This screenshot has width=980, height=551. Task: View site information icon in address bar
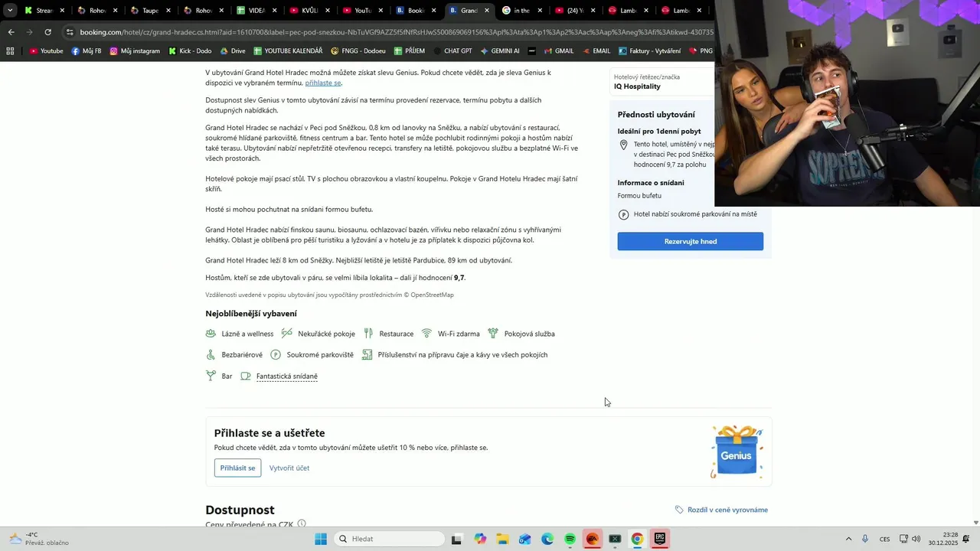[x=70, y=32]
